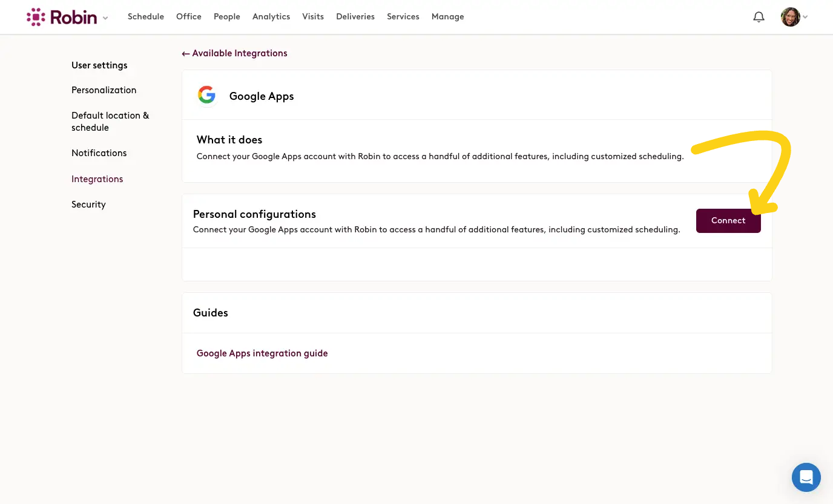Click the user profile avatar

point(791,17)
